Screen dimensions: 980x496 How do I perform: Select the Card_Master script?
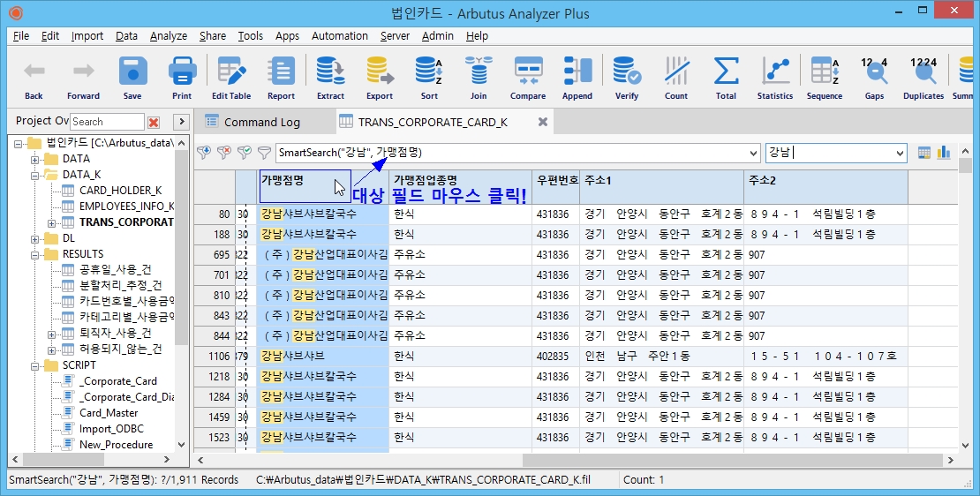point(109,413)
